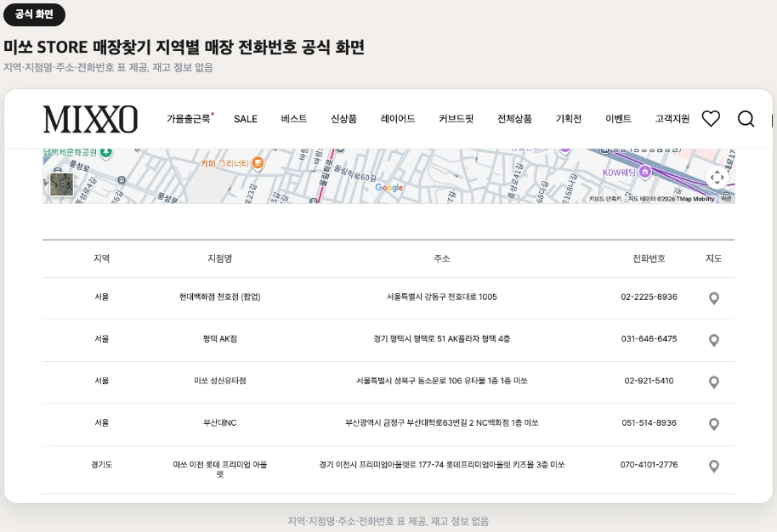Click the 경기도 region cell
Image resolution: width=777 pixels, height=532 pixels.
tap(101, 465)
